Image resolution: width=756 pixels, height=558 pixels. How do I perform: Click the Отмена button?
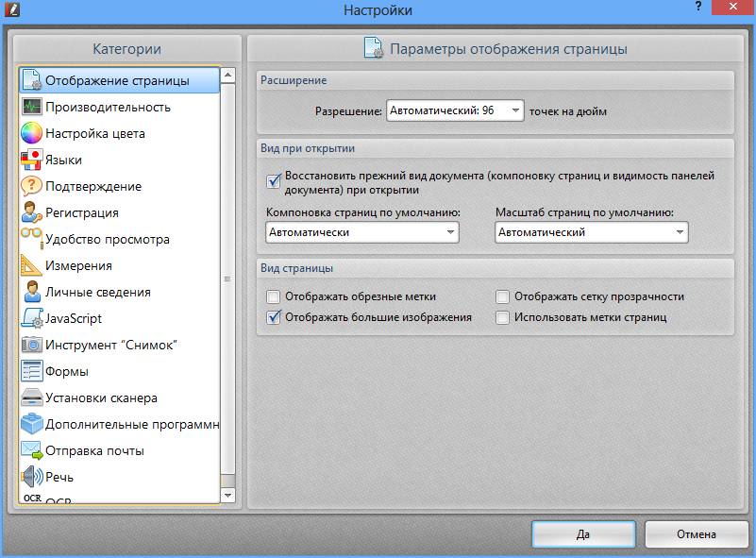(697, 533)
